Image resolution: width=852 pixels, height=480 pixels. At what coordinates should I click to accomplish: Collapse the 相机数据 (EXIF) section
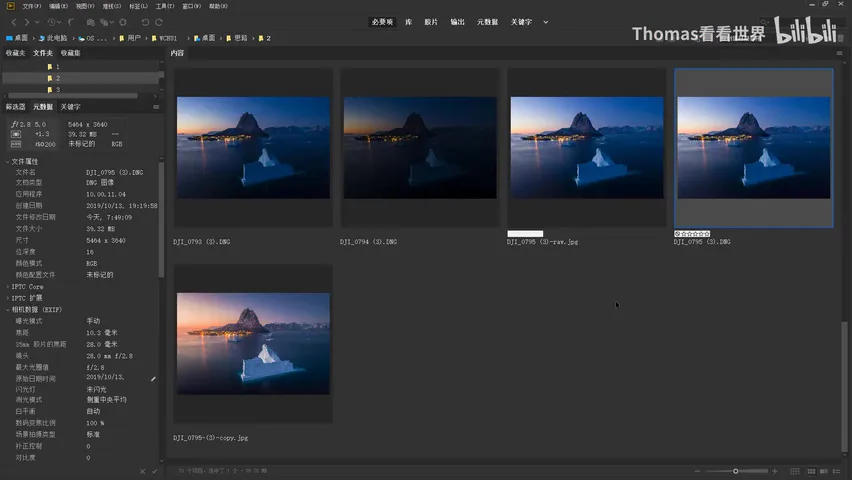tap(8, 309)
